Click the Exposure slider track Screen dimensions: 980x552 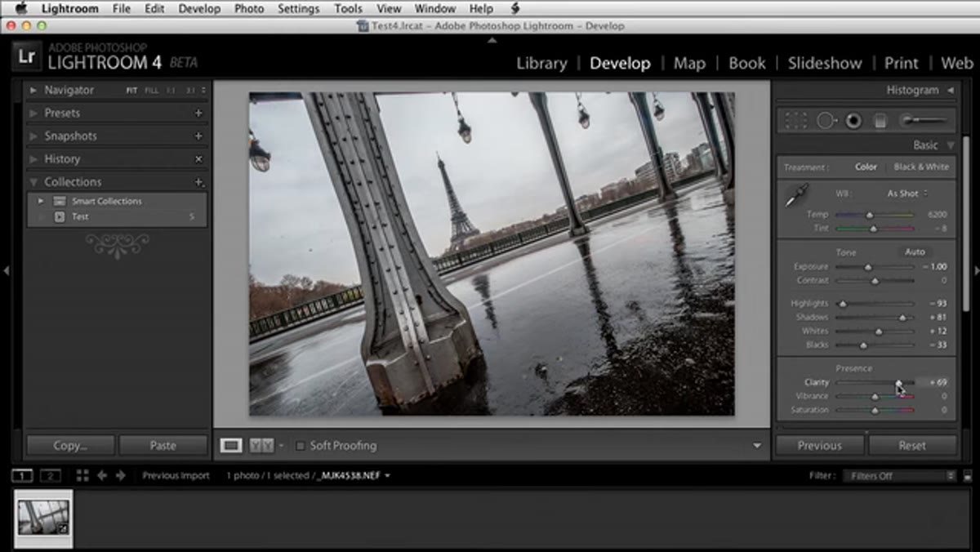(874, 267)
